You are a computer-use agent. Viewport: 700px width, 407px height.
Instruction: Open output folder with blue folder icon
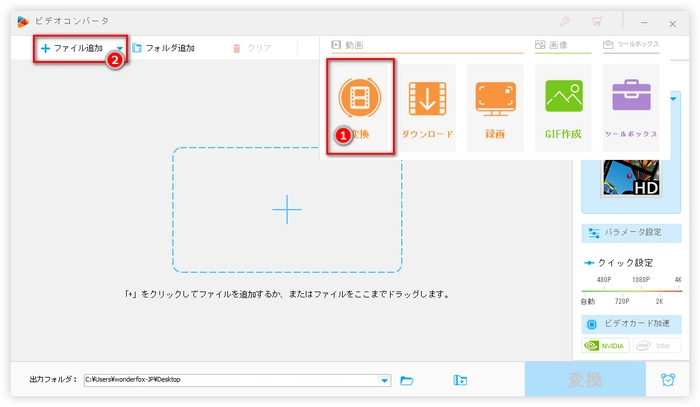click(x=407, y=380)
